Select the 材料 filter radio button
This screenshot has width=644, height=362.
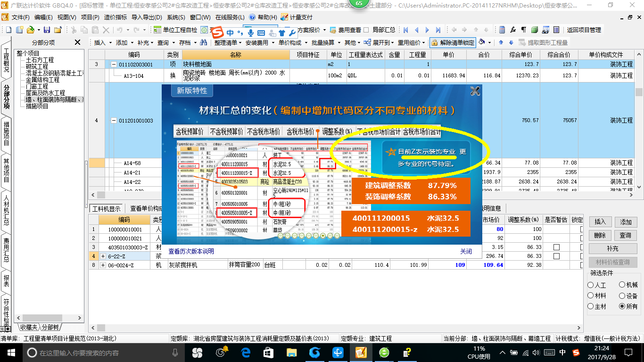pos(591,296)
